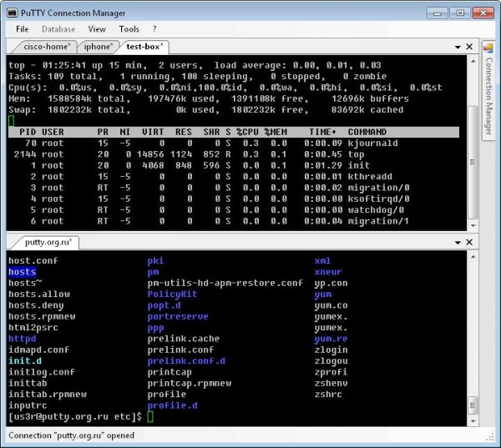This screenshot has height=448, width=501.
Task: Click the PuTTY Connection Manager title bar icon
Action: (13, 13)
